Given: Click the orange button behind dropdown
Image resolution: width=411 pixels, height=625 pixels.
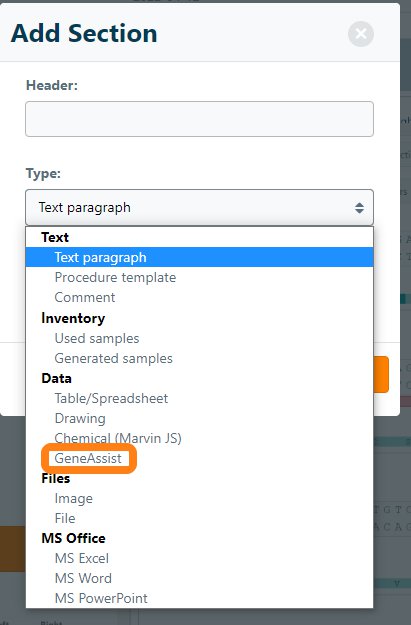Looking at the screenshot, I should 381,374.
